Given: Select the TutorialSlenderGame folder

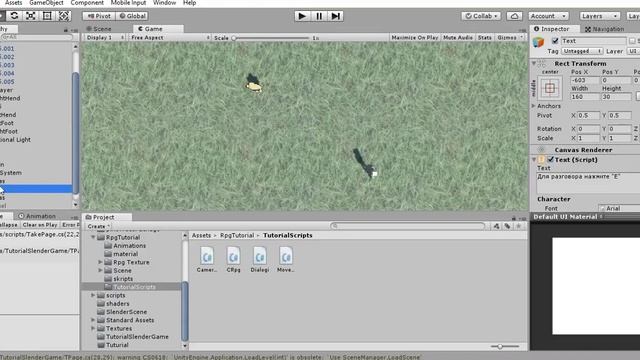Looking at the screenshot, I should point(137,337).
